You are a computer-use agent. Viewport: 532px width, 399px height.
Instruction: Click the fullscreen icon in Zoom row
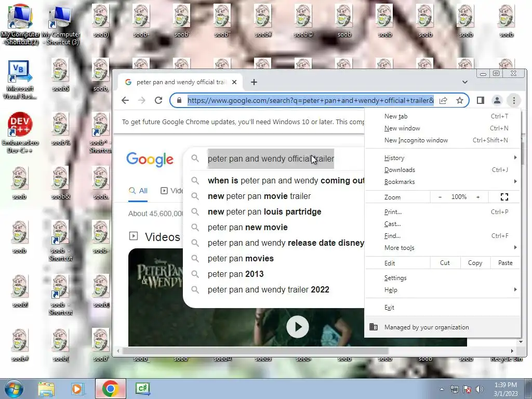504,197
